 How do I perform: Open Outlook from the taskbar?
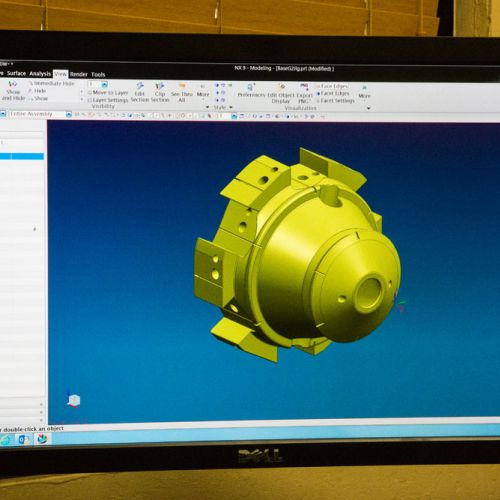pyautogui.click(x=24, y=440)
